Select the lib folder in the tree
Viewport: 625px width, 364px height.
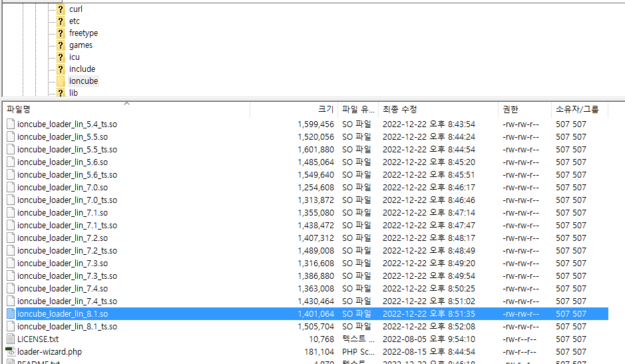(x=73, y=93)
